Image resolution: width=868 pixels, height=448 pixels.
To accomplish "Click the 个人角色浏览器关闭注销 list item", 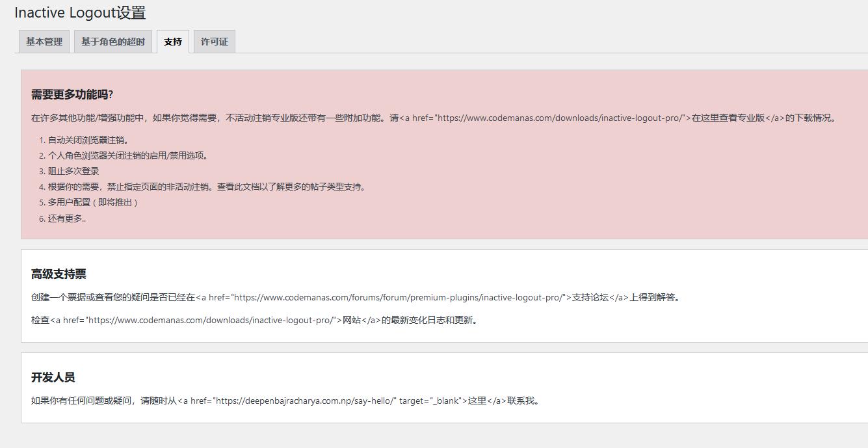I will point(127,155).
